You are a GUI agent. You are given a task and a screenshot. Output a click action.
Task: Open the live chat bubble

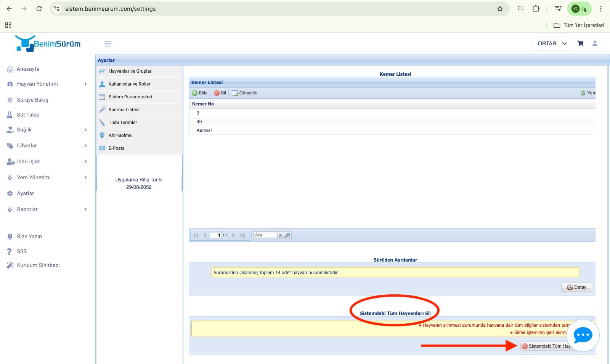coord(583,335)
